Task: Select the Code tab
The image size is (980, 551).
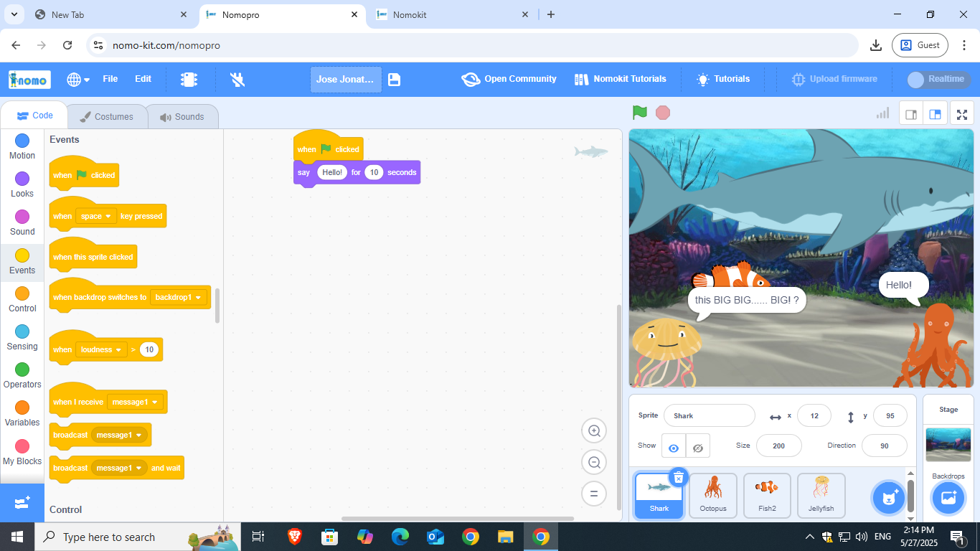Action: point(34,116)
